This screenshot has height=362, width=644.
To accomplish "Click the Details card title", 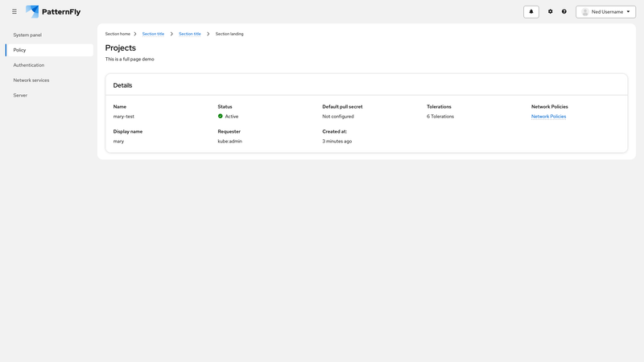I will [x=122, y=85].
